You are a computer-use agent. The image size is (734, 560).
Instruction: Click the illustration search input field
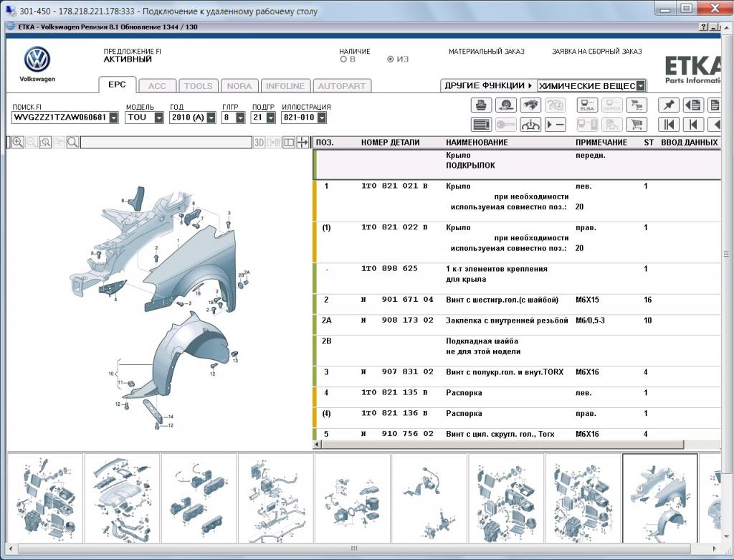click(166, 143)
